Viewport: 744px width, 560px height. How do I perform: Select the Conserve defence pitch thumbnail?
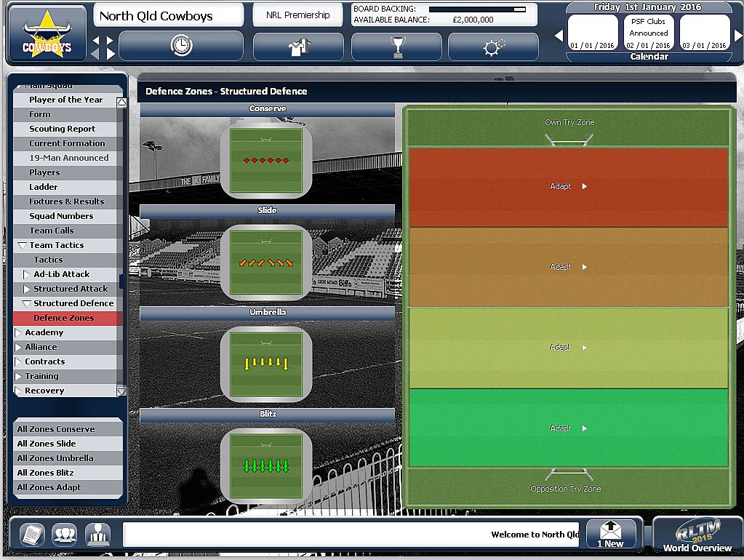pos(266,160)
